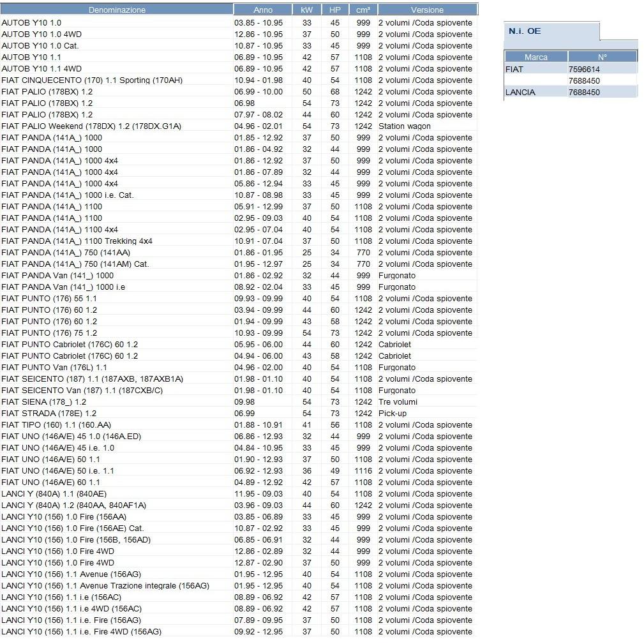Click the N° column header
Image resolution: width=644 pixels, height=644 pixels.
pos(603,57)
